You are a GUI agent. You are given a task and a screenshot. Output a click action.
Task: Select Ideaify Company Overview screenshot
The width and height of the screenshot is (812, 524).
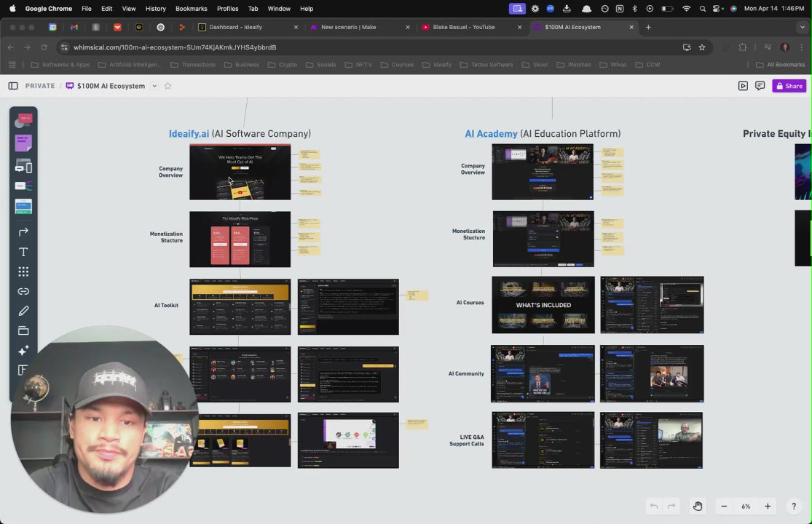click(x=240, y=172)
